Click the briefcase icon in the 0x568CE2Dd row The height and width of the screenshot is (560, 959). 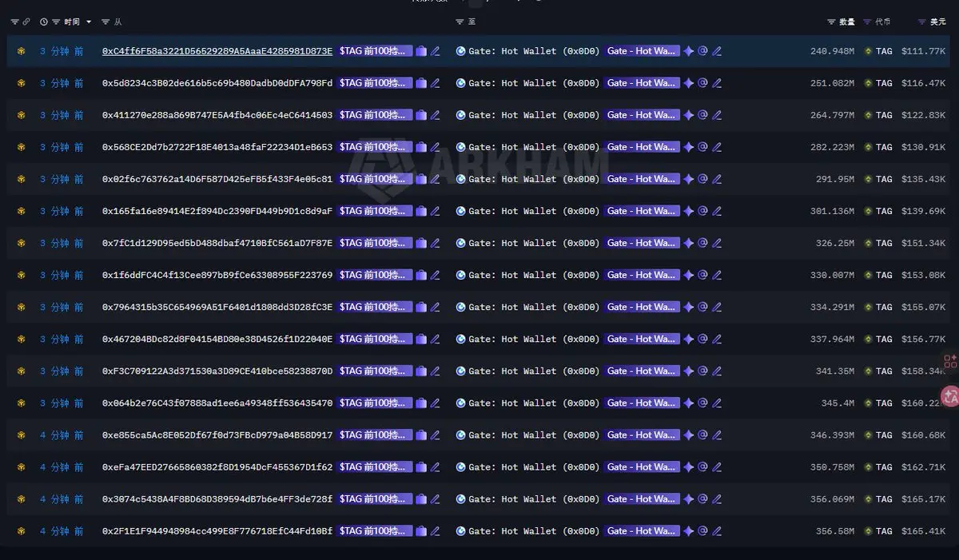coord(421,147)
